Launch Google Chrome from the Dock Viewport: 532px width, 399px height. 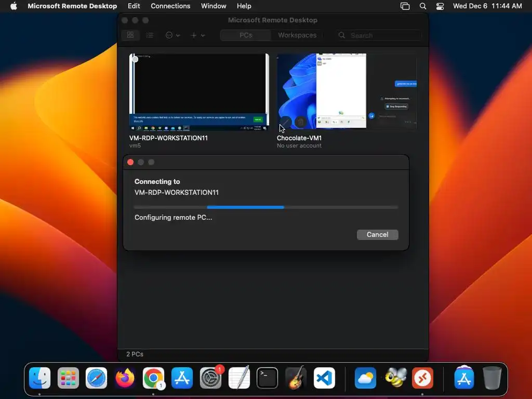[153, 378]
